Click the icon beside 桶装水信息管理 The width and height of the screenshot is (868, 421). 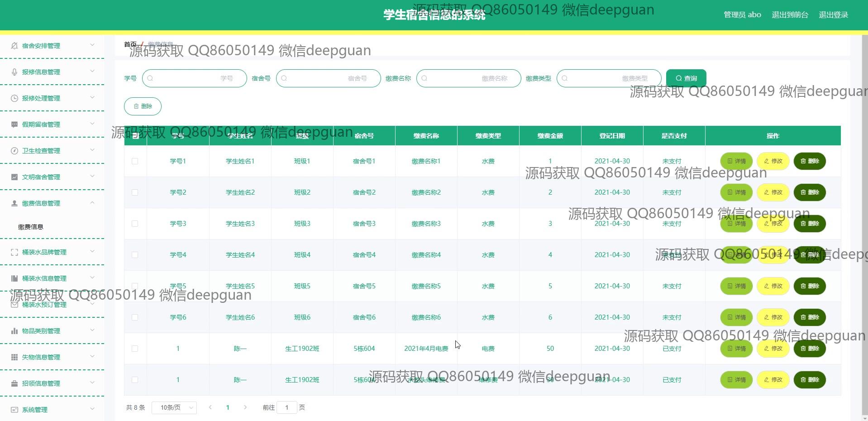pyautogui.click(x=14, y=278)
